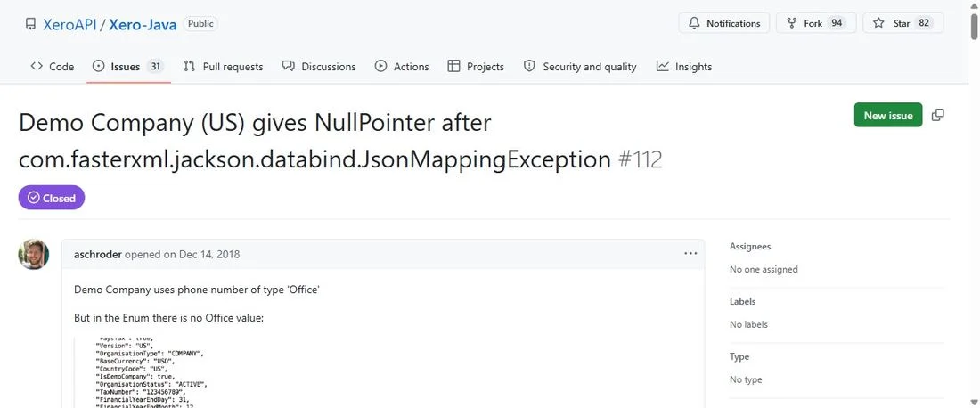This screenshot has width=980, height=408.
Task: Click the Projects table icon
Action: tap(453, 66)
